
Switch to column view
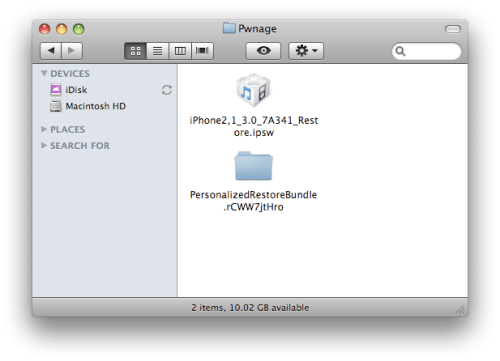(180, 51)
